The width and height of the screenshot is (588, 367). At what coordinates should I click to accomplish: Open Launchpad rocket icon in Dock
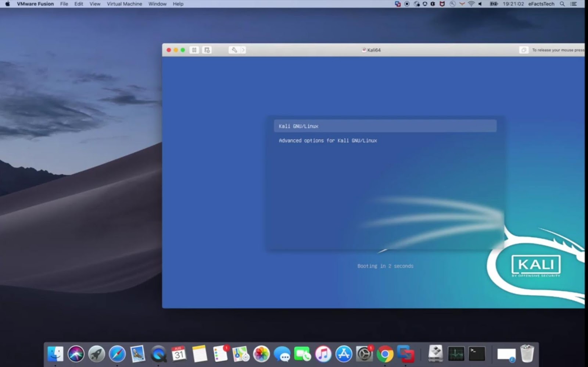(x=97, y=354)
